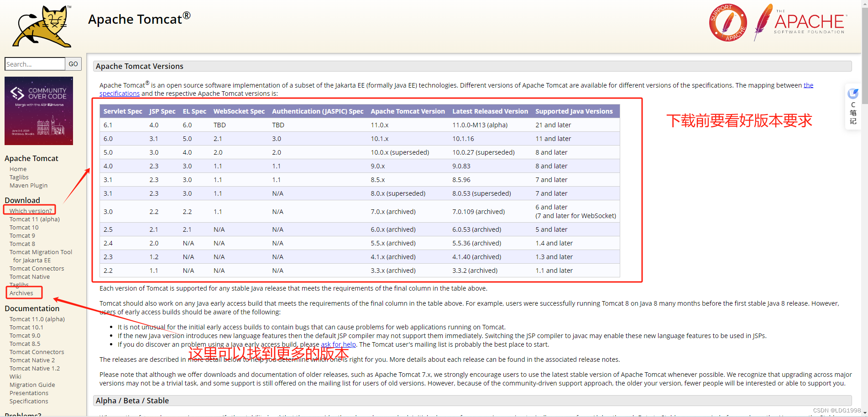Click the GO search button

point(73,64)
